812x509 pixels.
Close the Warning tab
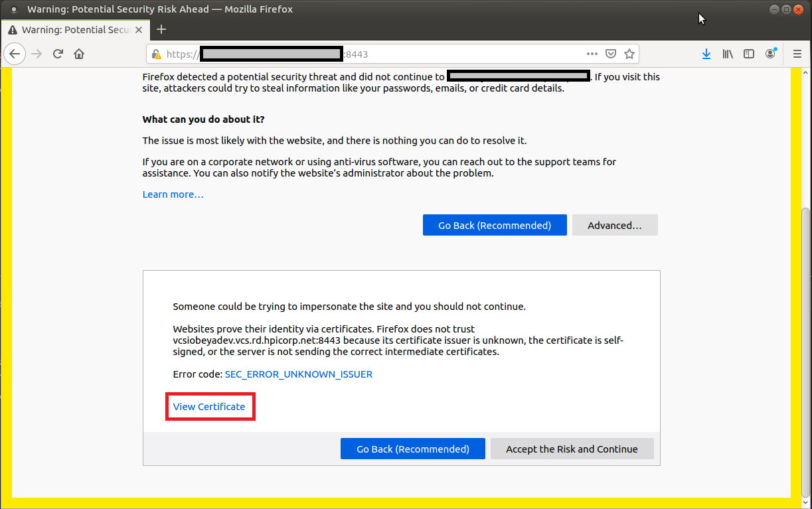click(140, 30)
